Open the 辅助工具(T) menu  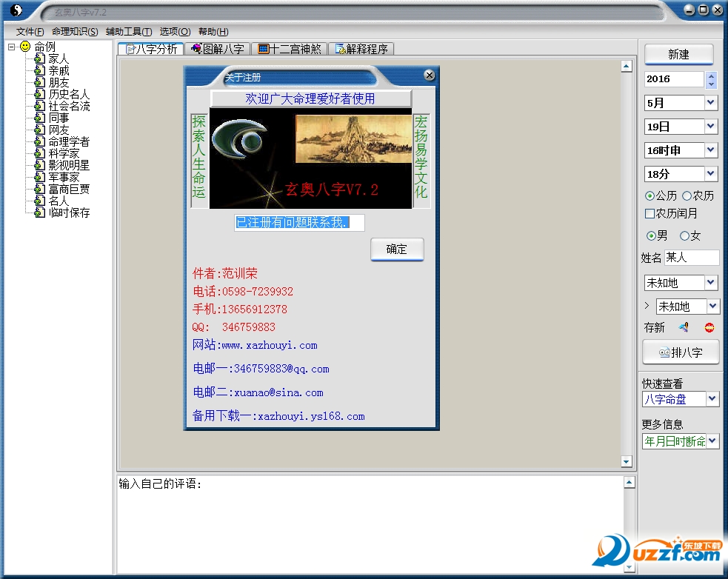[x=129, y=32]
